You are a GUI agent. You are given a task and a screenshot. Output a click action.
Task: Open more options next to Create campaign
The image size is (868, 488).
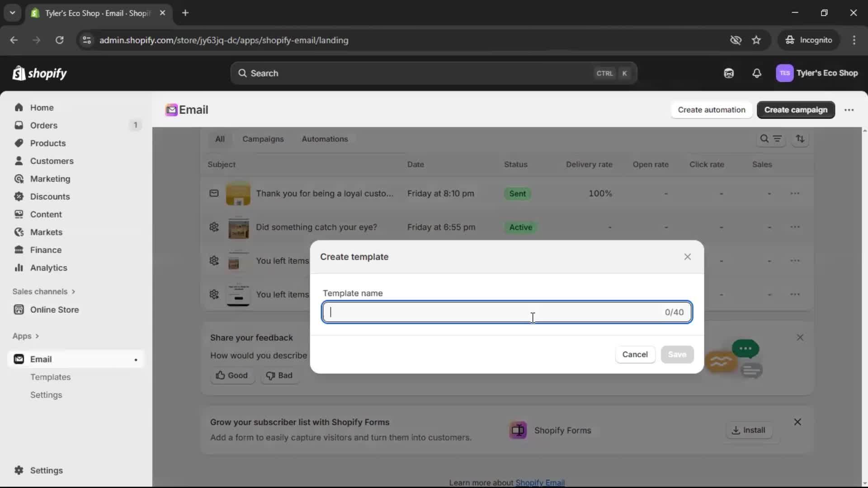pyautogui.click(x=849, y=110)
